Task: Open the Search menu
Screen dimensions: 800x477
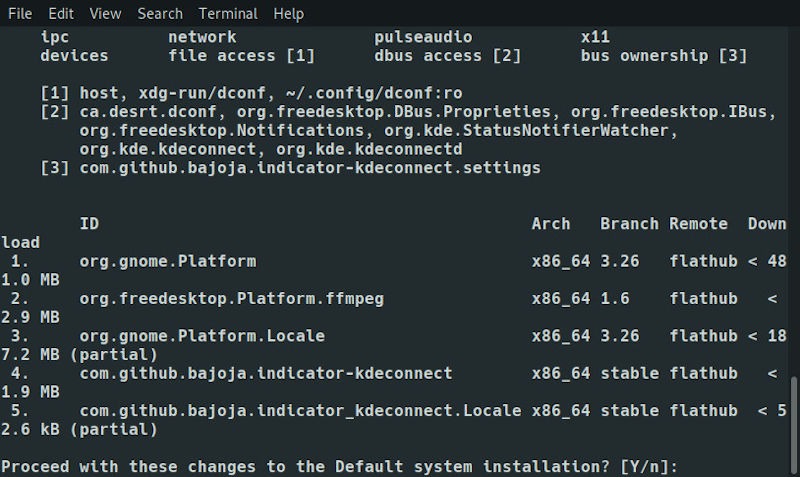Action: (160, 14)
